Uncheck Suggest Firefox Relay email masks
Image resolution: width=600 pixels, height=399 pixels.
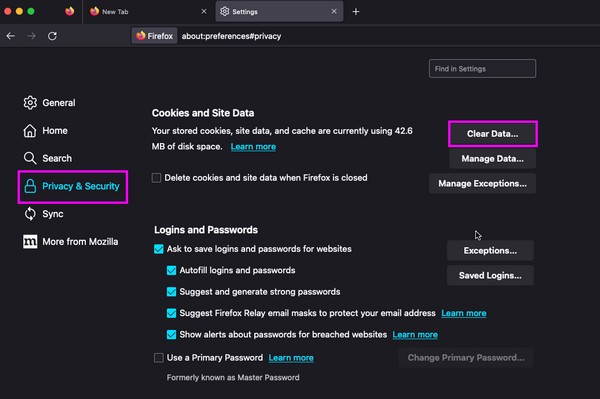[x=171, y=313]
